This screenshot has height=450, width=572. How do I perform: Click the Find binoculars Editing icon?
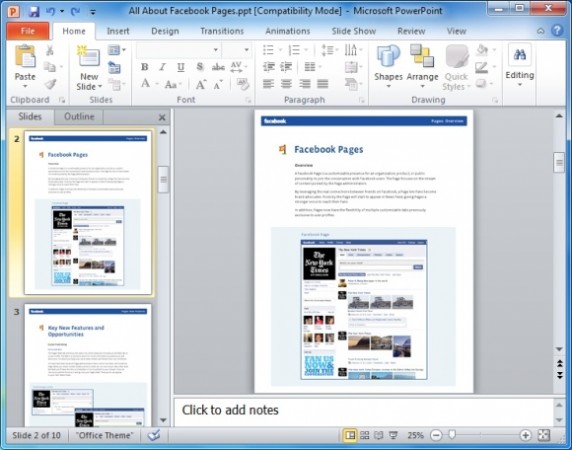(519, 55)
